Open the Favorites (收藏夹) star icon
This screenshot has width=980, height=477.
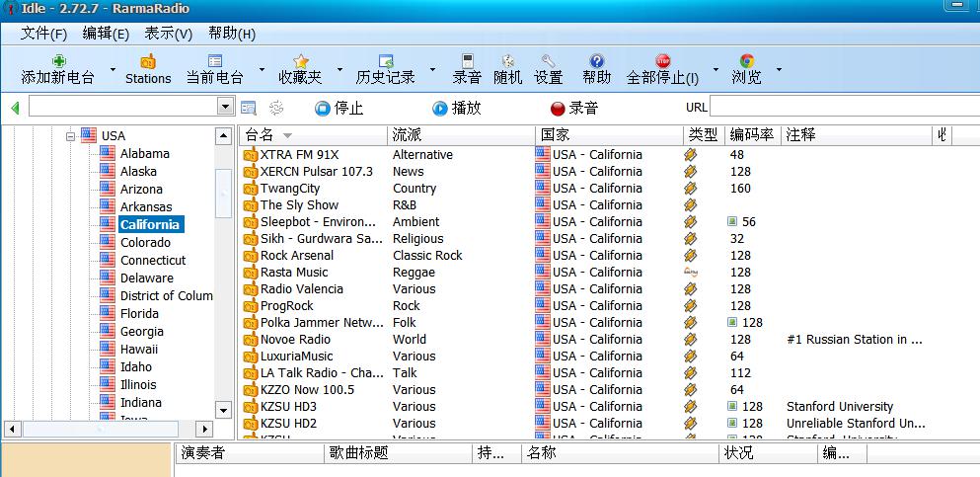pos(301,61)
